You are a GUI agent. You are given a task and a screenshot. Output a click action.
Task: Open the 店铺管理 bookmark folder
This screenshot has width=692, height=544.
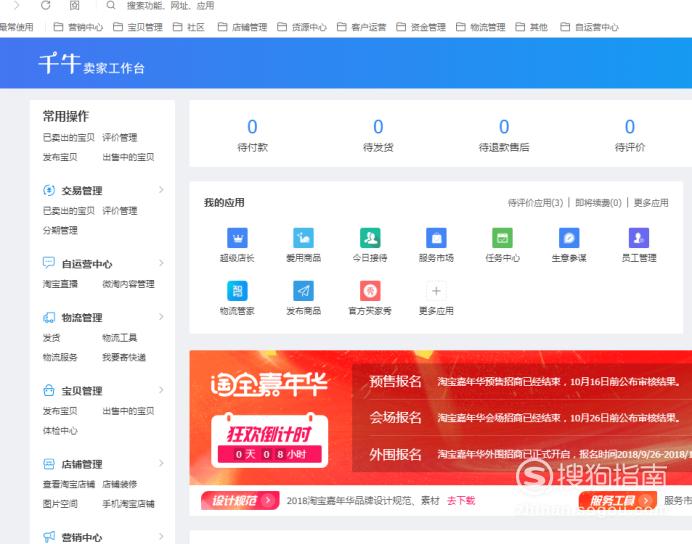pos(242,27)
